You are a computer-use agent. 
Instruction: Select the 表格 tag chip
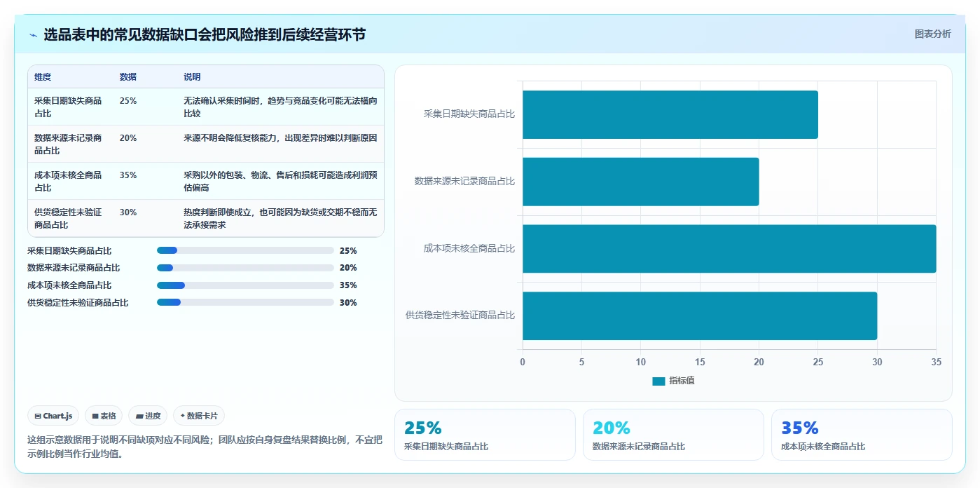(x=104, y=416)
